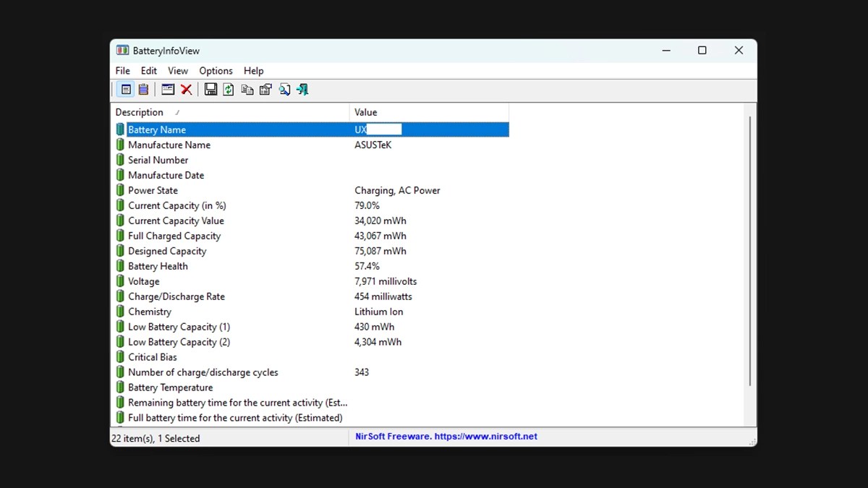Visit the NirSoft Freeware website link

pos(446,436)
